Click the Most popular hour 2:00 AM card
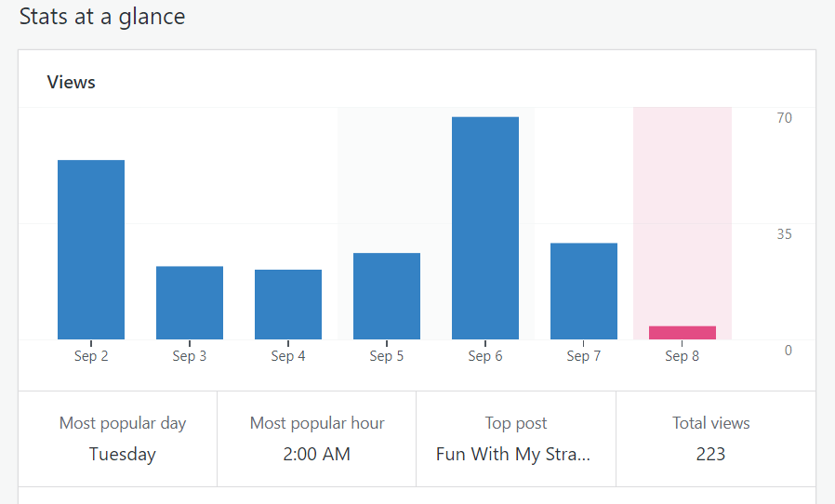 317,439
